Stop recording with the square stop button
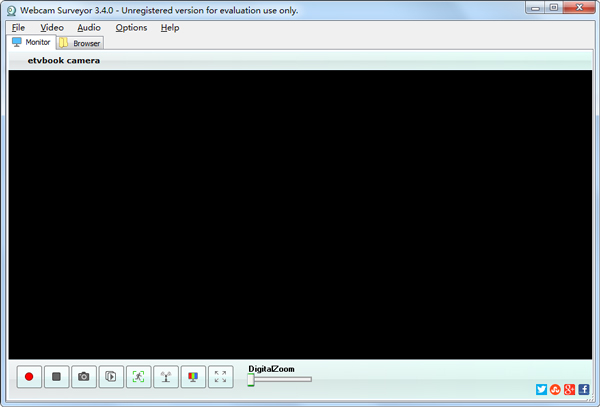The image size is (600, 407). click(57, 377)
